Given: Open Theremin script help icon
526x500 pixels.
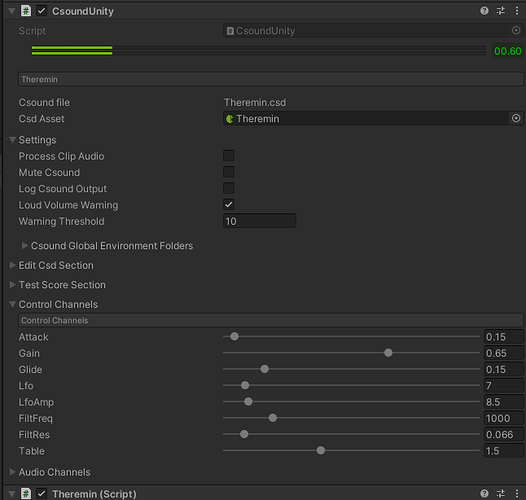Looking at the screenshot, I should (484, 493).
